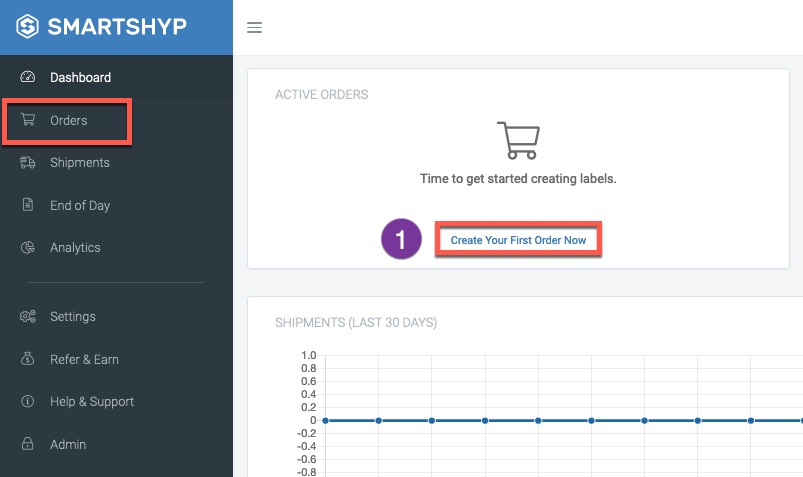Screen dimensions: 803x477
Task: Click the Settings gears icon
Action: click(28, 316)
